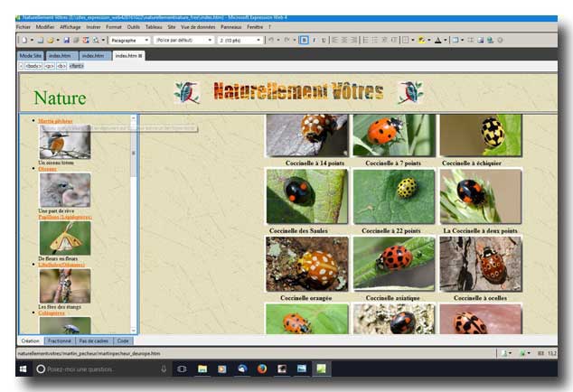Expand the New document dropdown arrow
This screenshot has width=573, height=392.
(x=32, y=40)
